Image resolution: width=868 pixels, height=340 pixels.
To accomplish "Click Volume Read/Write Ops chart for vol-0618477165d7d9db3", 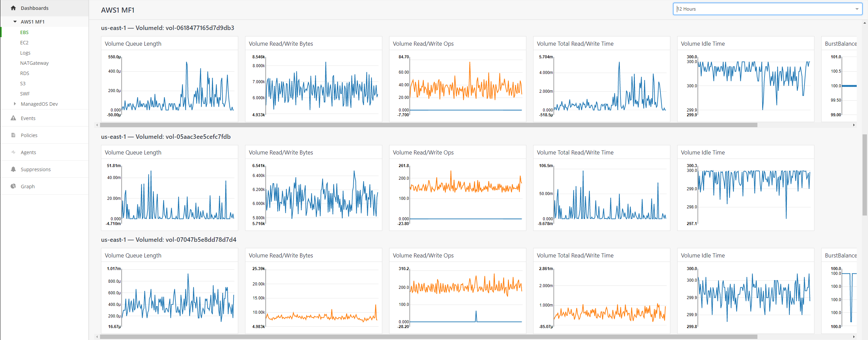I will [x=458, y=79].
